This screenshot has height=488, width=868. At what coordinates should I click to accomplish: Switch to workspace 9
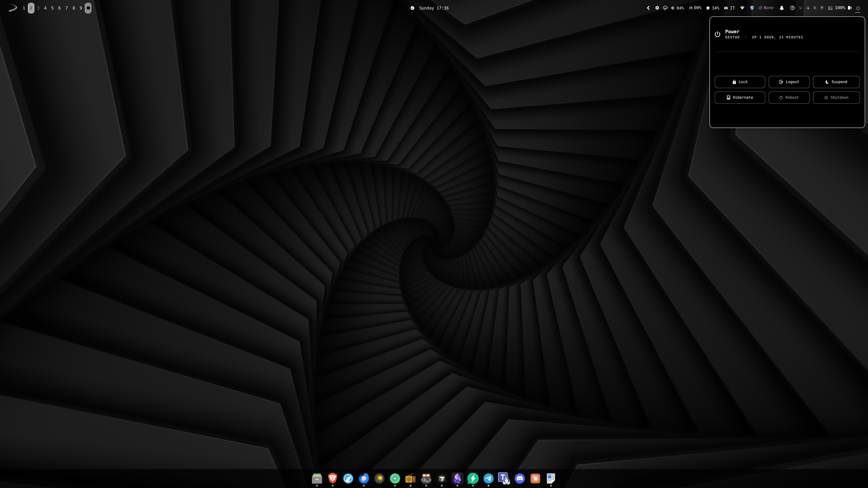81,8
